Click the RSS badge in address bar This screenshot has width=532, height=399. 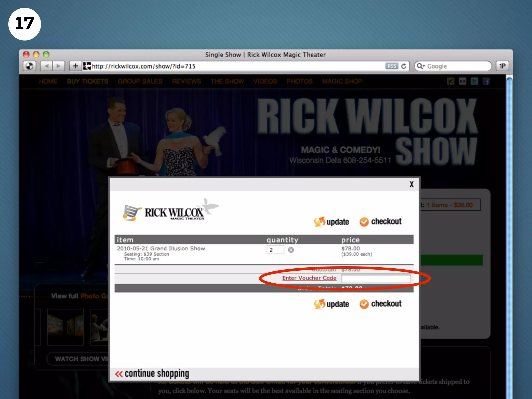tap(391, 66)
